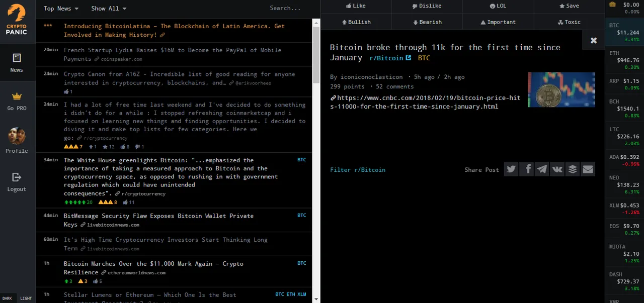Open the Go PRO crown page
Screen dimensions: 644x303
[17, 101]
